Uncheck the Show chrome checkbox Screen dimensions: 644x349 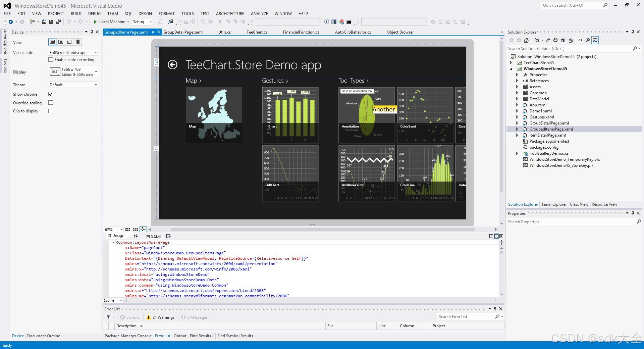click(51, 94)
